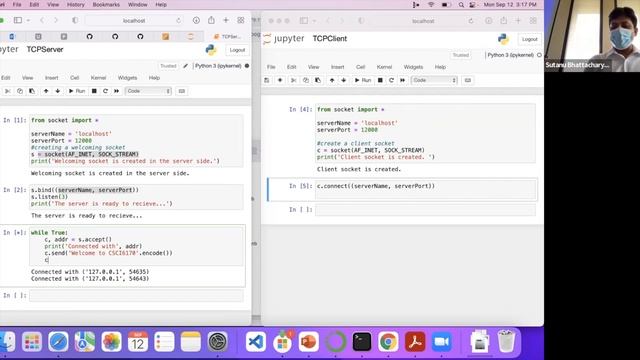Open Help menu in TCPClient notebook
Viewport: 640px width, 360px height.
[440, 67]
